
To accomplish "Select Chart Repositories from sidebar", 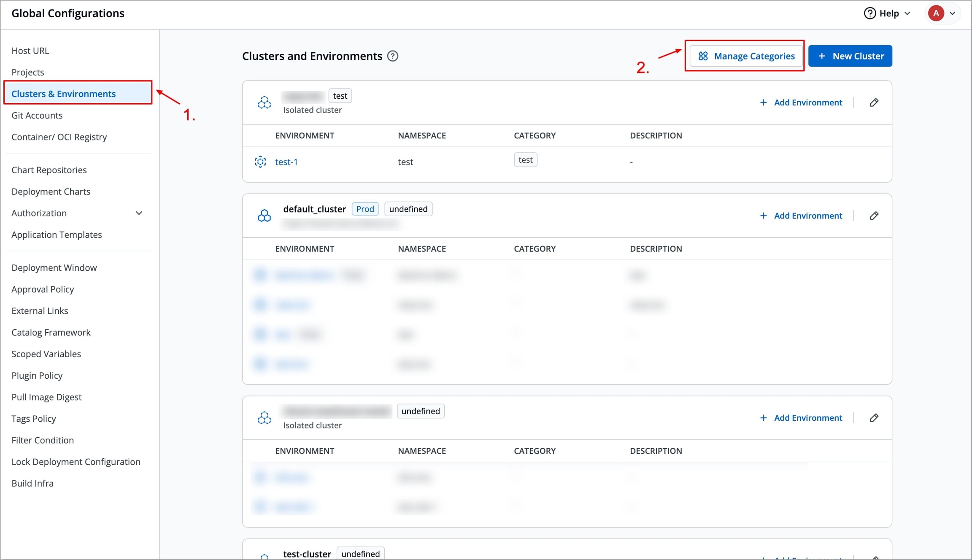I will tap(49, 170).
